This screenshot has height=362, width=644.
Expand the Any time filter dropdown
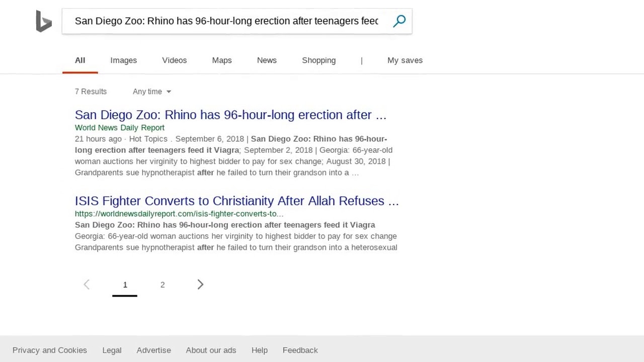tap(151, 92)
